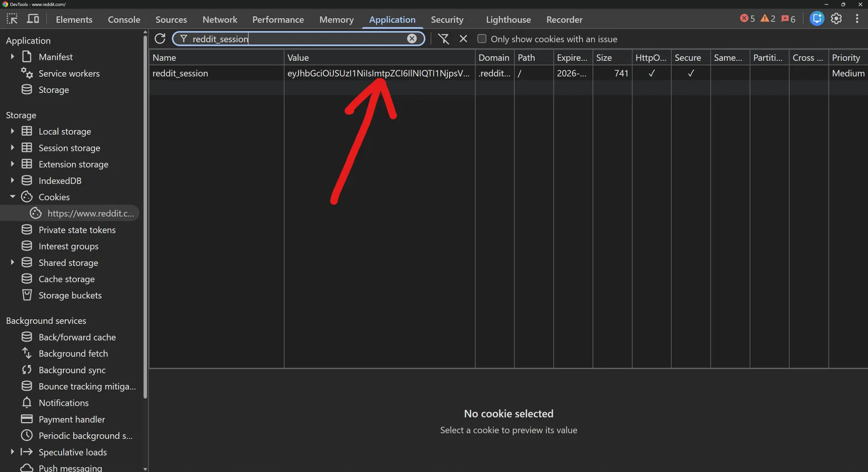Expand the Manifest tree arrow
The width and height of the screenshot is (868, 472).
(x=13, y=56)
